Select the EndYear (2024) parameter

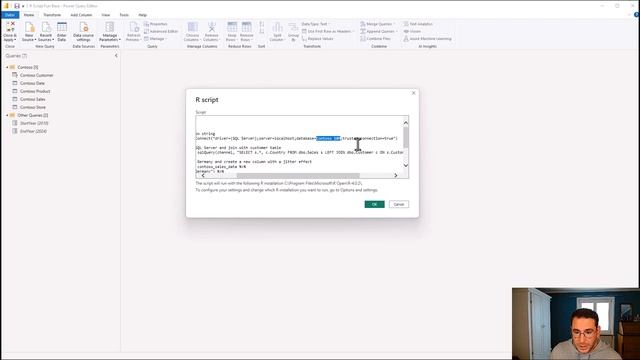coord(29,131)
